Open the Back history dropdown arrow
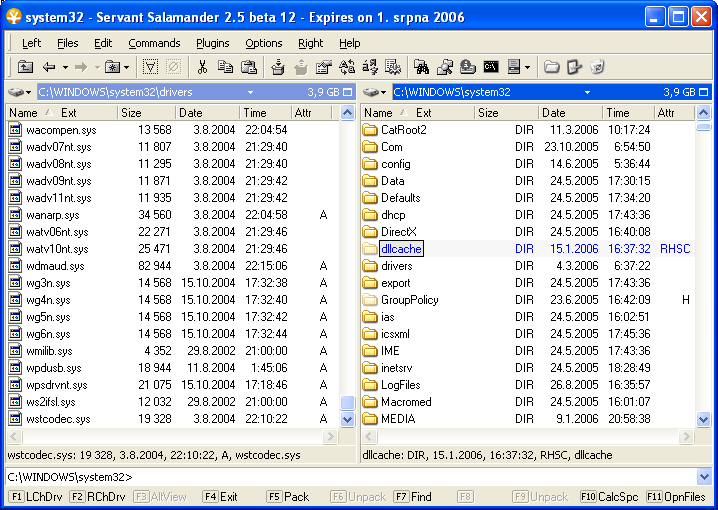718x510 pixels. [x=65, y=67]
